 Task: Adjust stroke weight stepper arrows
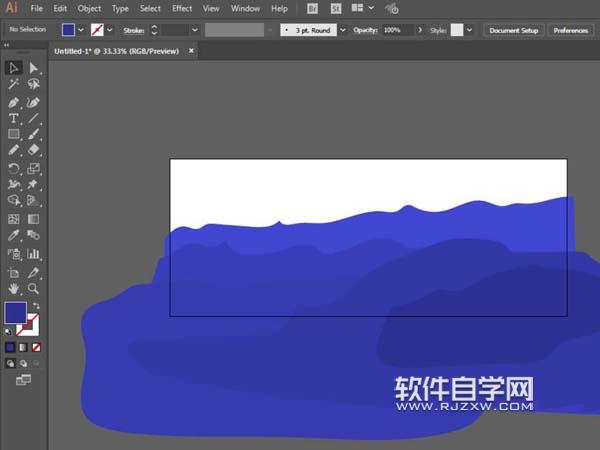154,30
